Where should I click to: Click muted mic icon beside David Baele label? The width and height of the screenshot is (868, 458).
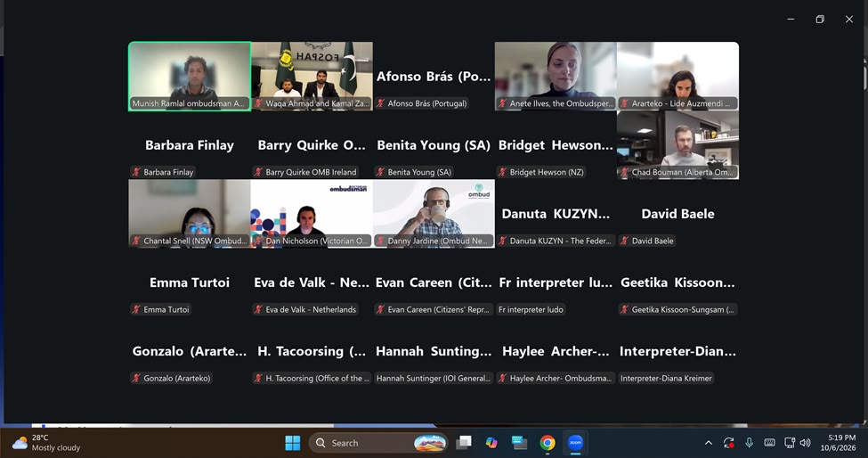click(624, 241)
